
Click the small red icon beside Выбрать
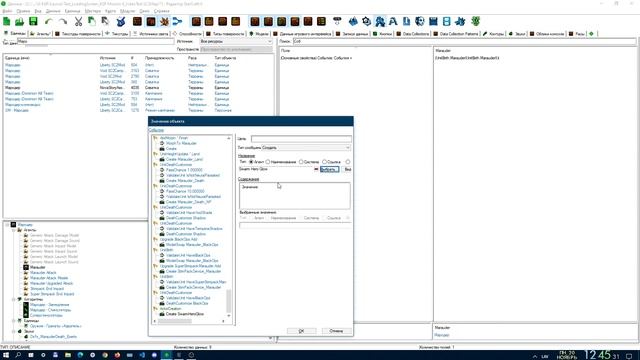click(316, 169)
